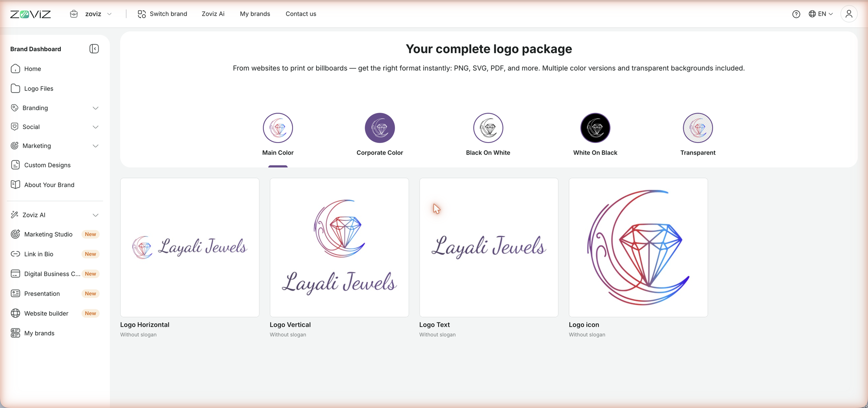Viewport: 868px width, 408px height.
Task: Click New badge next to Website builder
Action: pyautogui.click(x=90, y=313)
